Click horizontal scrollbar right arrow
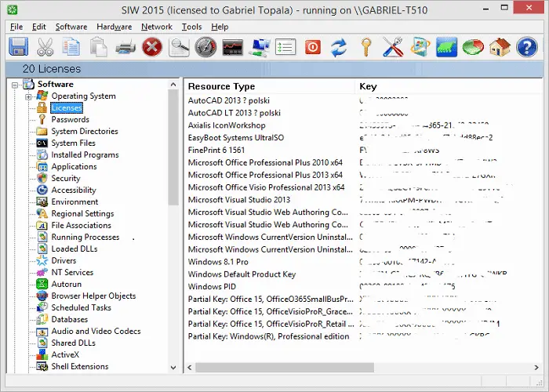Screen dimensions: 549x392 pos(536,368)
